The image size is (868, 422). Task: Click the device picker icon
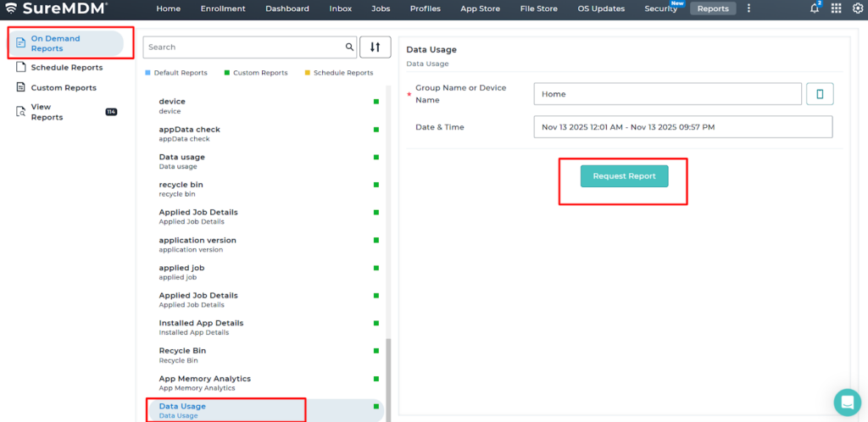pyautogui.click(x=820, y=94)
